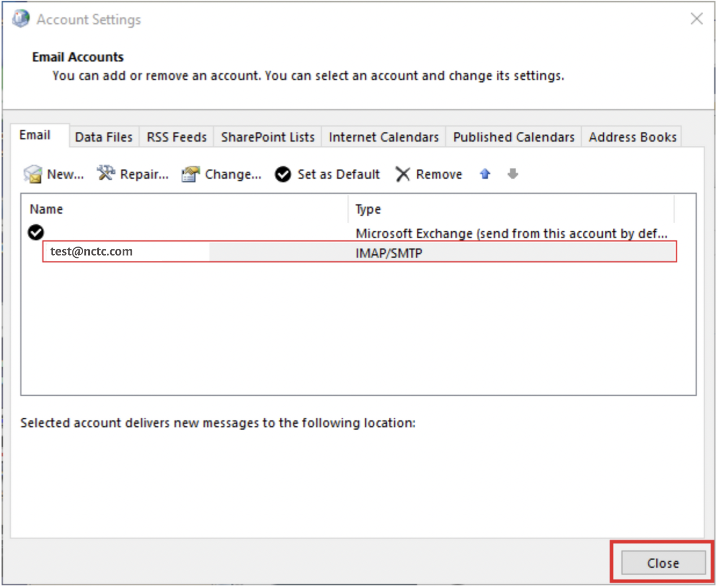This screenshot has width=718, height=588.
Task: Click the Remove account icon
Action: (x=403, y=174)
